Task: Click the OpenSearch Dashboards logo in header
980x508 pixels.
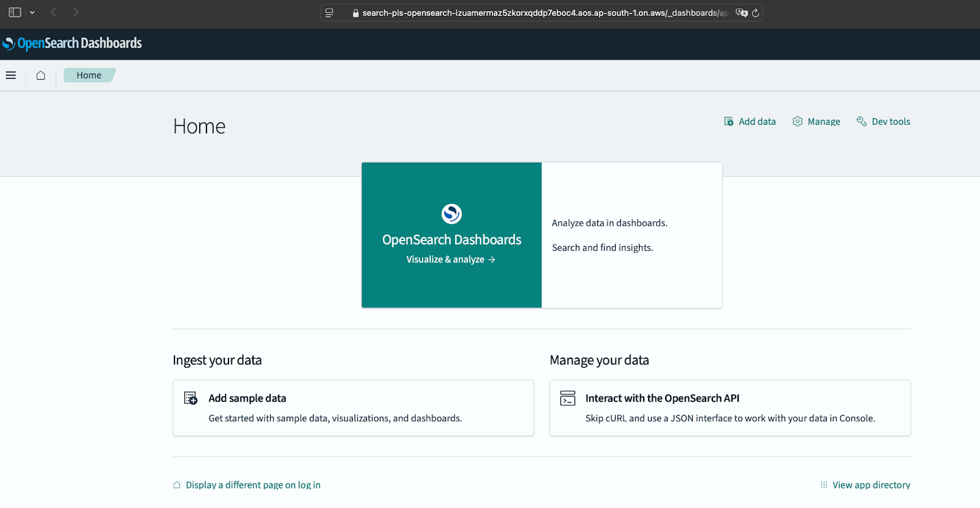Action: coord(72,43)
